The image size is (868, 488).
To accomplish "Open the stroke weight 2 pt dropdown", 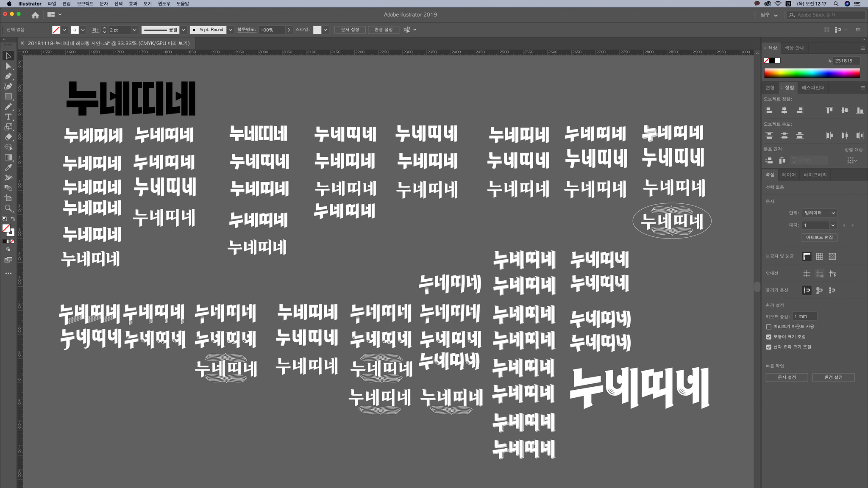I will (x=134, y=30).
